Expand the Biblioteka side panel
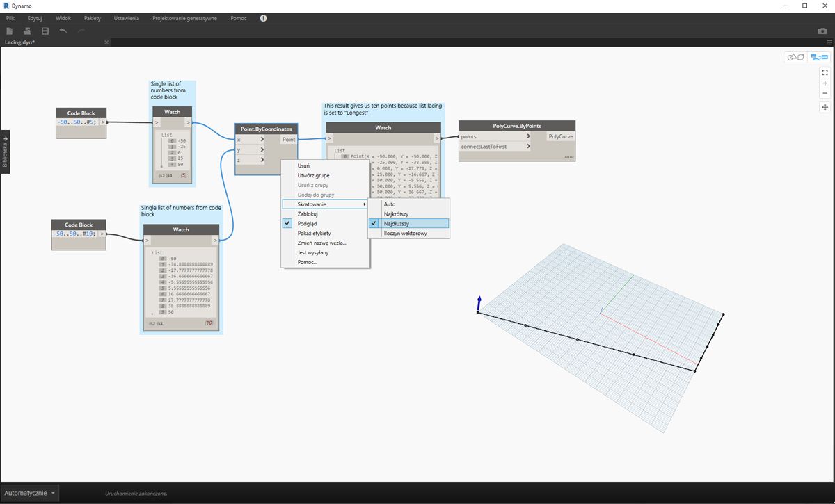Viewport: 835px width, 504px height. (x=5, y=152)
